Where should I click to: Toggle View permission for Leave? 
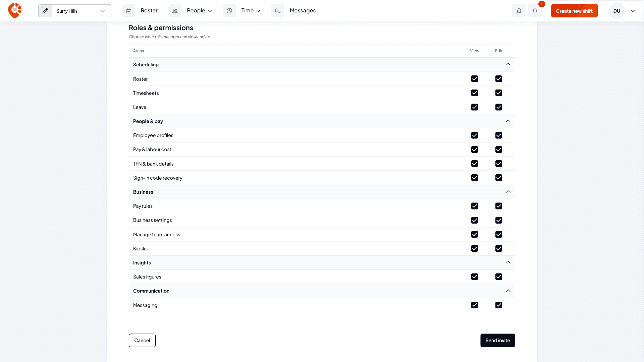(x=475, y=107)
